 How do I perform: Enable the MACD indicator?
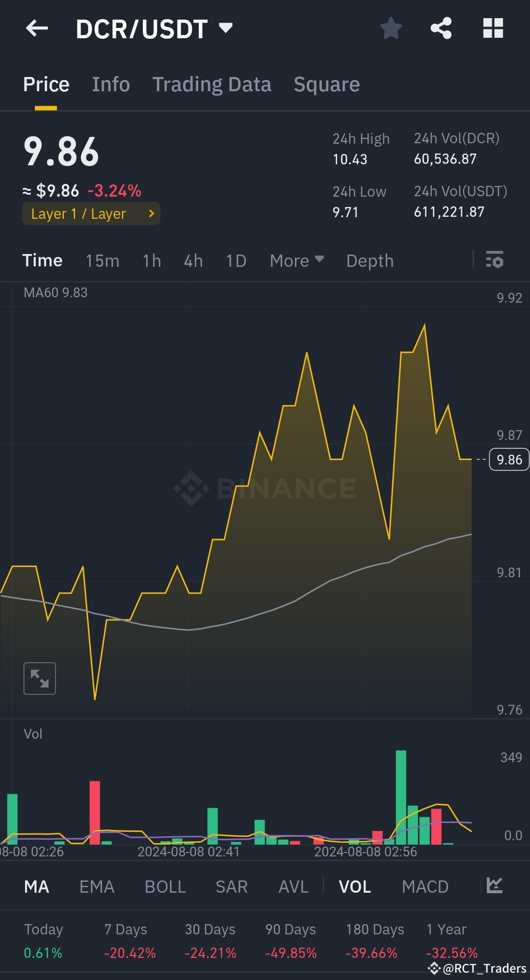pyautogui.click(x=425, y=886)
